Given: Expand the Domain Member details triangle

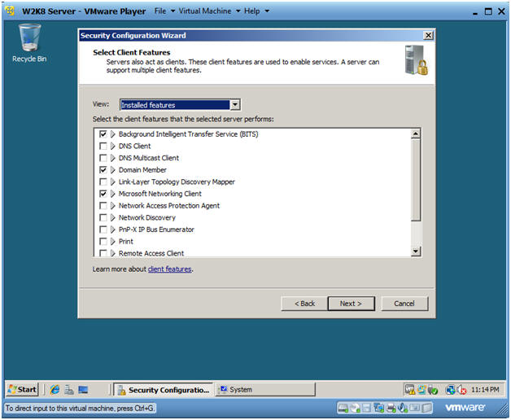Looking at the screenshot, I should pyautogui.click(x=113, y=170).
